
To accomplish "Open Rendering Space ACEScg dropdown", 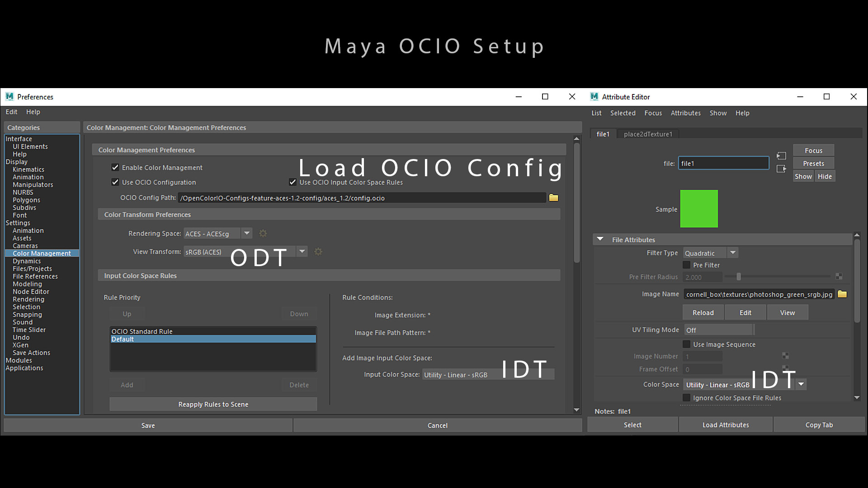I will click(x=246, y=234).
